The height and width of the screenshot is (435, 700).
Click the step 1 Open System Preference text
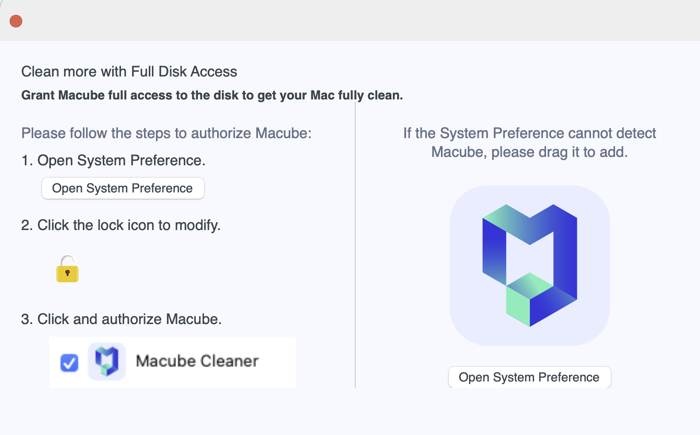pyautogui.click(x=113, y=160)
